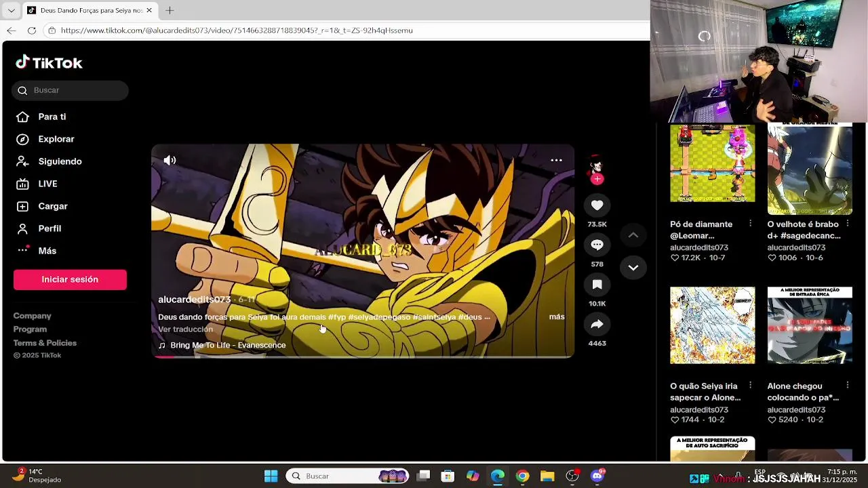
Task: Click the taskbar Buscar search box
Action: (348, 476)
